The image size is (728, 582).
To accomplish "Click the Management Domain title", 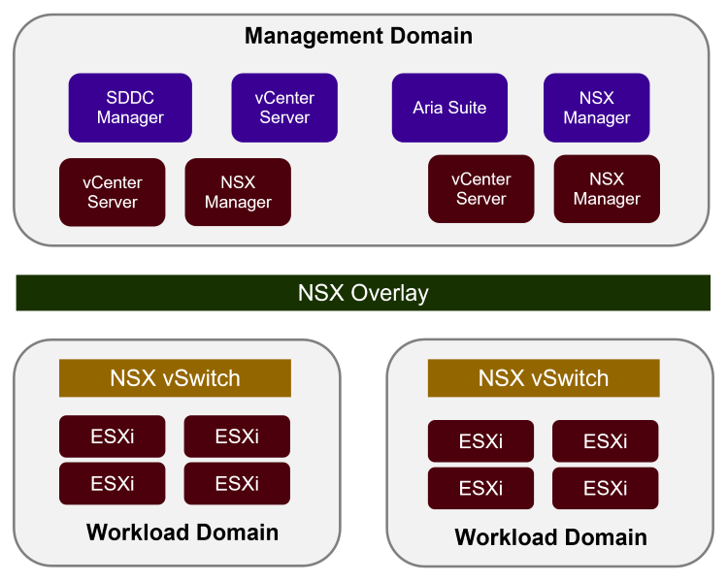I will [x=358, y=36].
